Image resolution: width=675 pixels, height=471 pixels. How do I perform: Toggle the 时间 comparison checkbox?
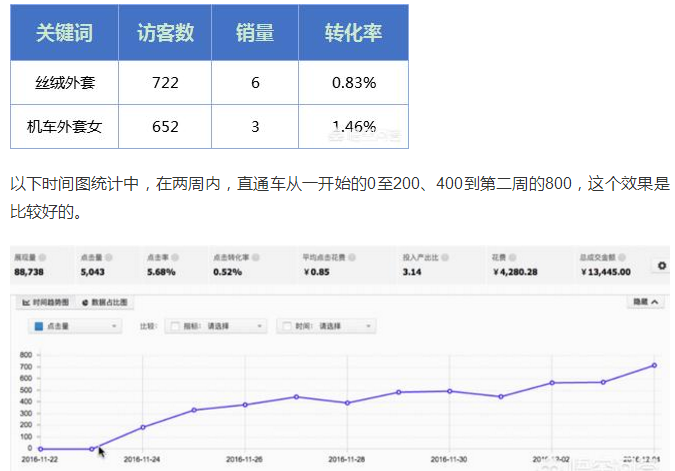(x=287, y=326)
